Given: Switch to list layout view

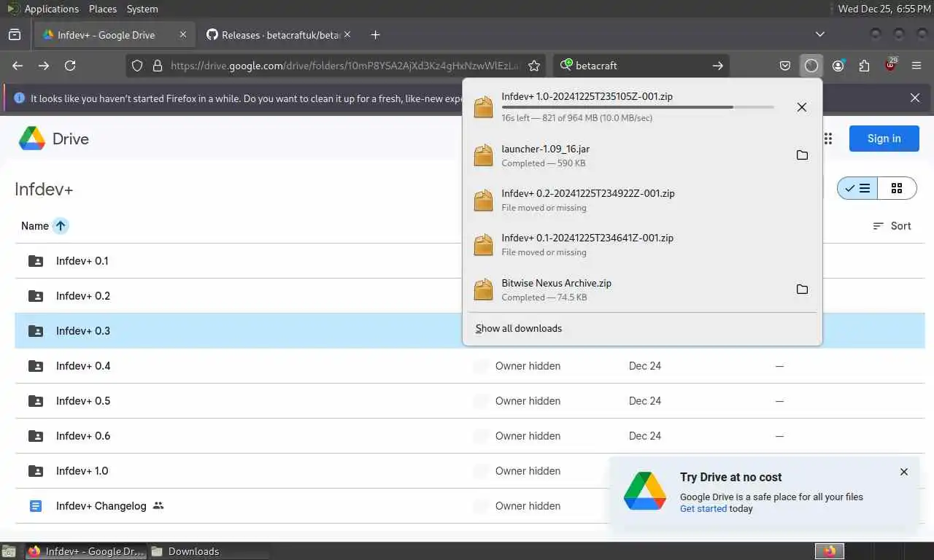Looking at the screenshot, I should tap(857, 188).
